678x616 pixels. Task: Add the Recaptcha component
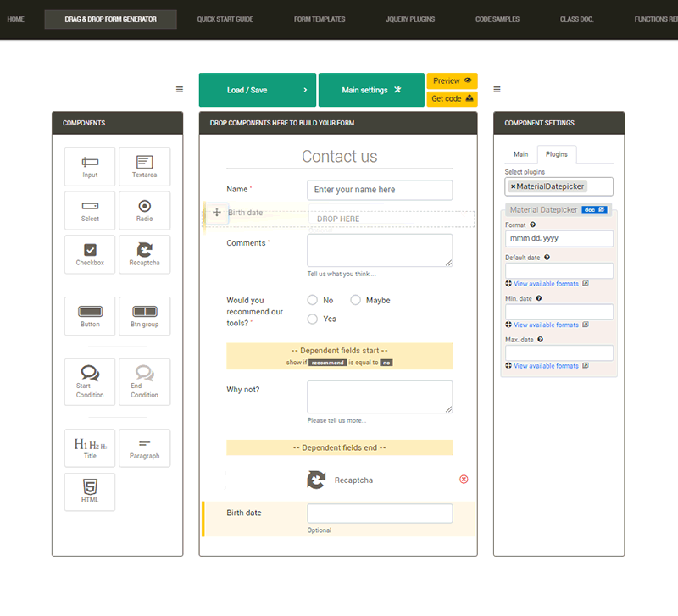(144, 254)
